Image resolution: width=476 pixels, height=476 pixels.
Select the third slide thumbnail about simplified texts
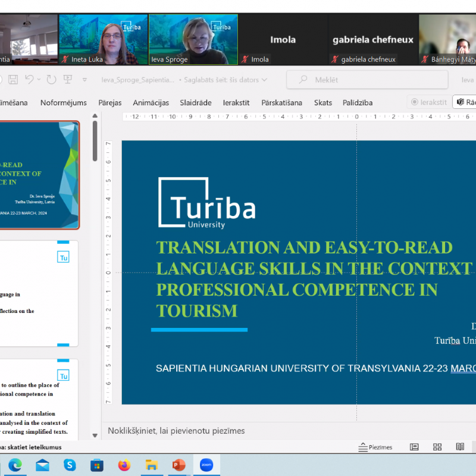(39, 399)
